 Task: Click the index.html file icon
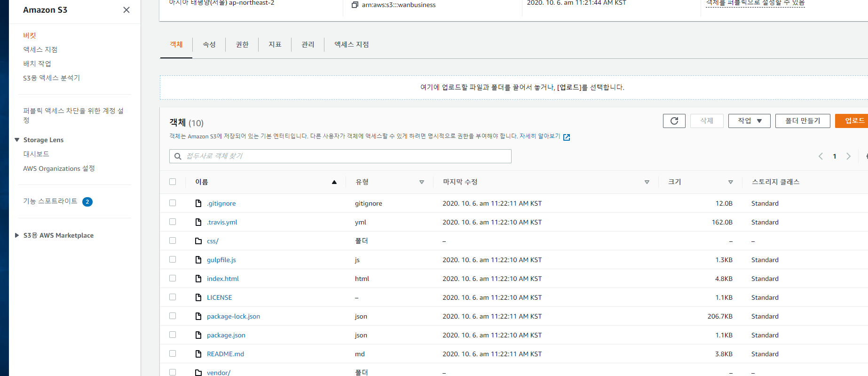pyautogui.click(x=198, y=279)
